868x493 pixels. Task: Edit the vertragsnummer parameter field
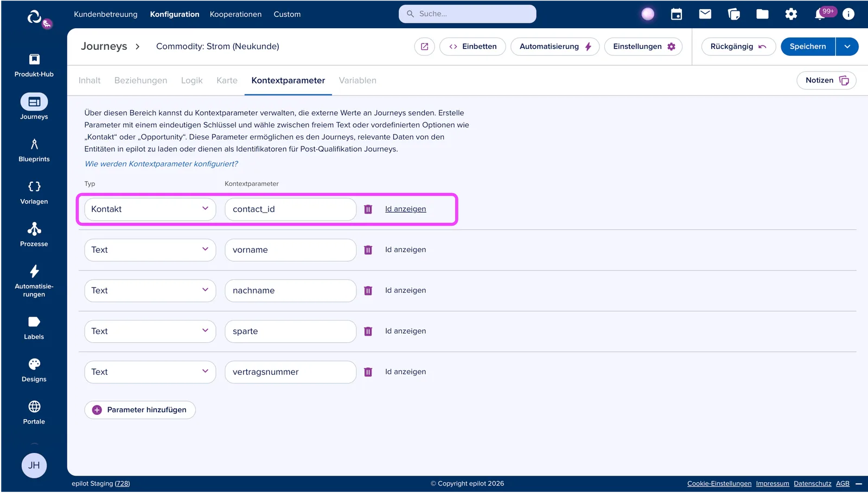coord(290,372)
